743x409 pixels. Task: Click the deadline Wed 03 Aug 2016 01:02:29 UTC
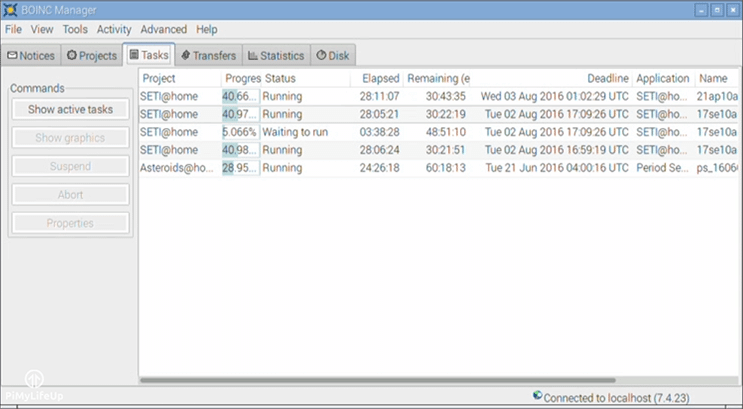pyautogui.click(x=554, y=96)
